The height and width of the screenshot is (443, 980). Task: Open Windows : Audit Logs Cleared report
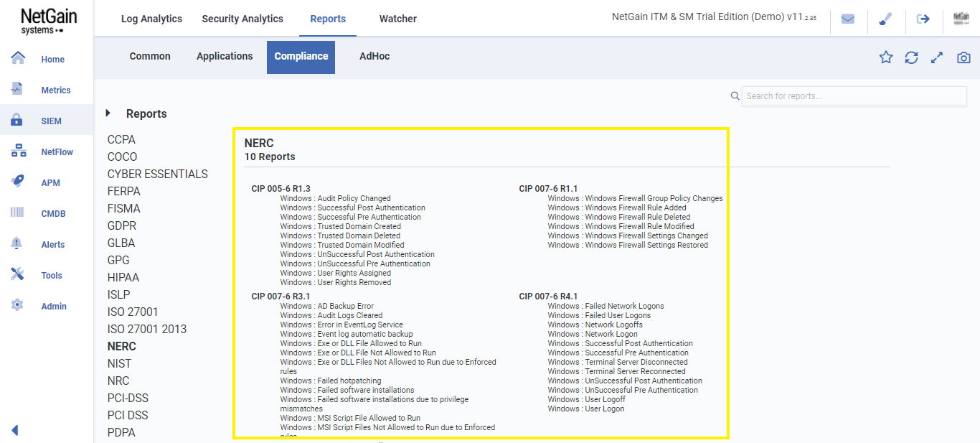331,315
